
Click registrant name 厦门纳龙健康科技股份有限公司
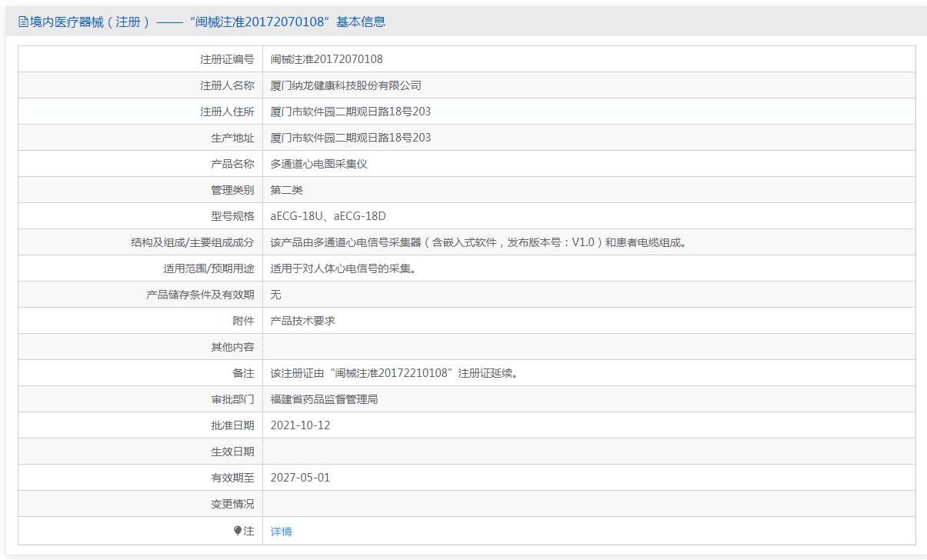coord(346,85)
